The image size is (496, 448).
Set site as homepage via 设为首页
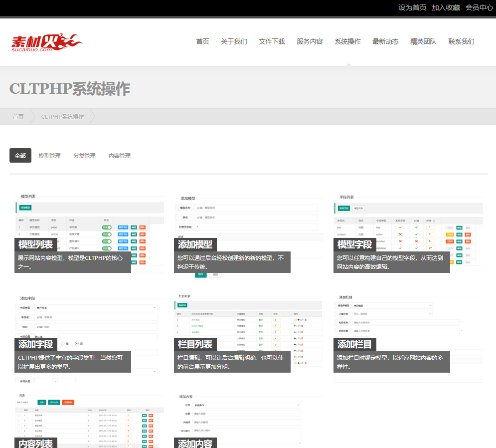tap(412, 7)
